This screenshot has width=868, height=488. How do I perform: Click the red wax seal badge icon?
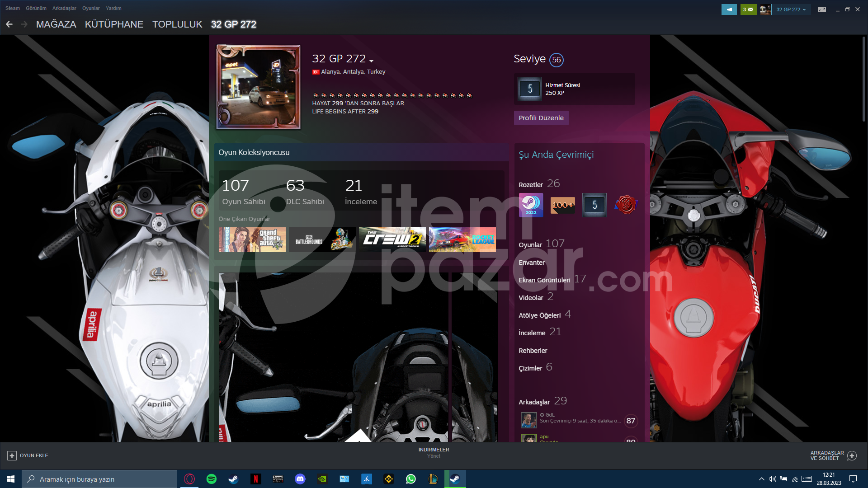coord(626,205)
